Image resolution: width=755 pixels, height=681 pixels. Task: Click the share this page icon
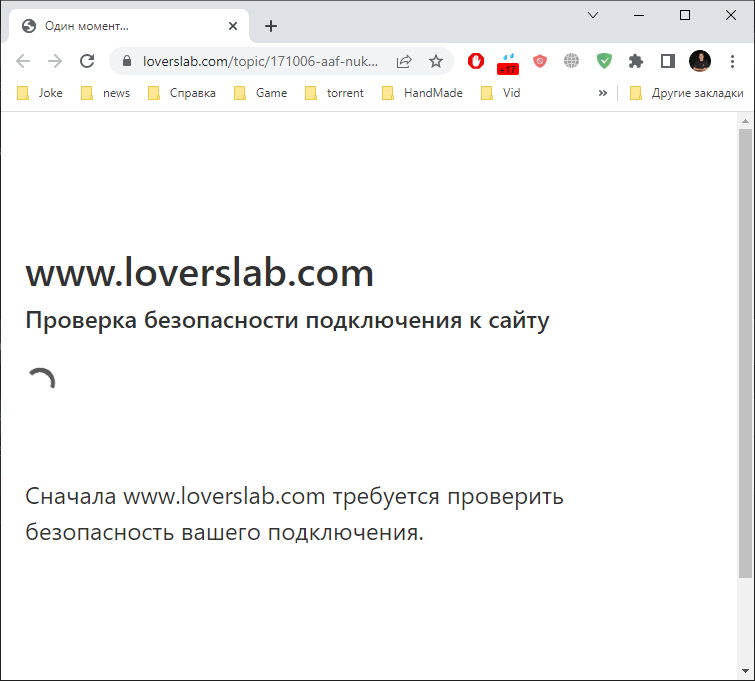(x=404, y=61)
